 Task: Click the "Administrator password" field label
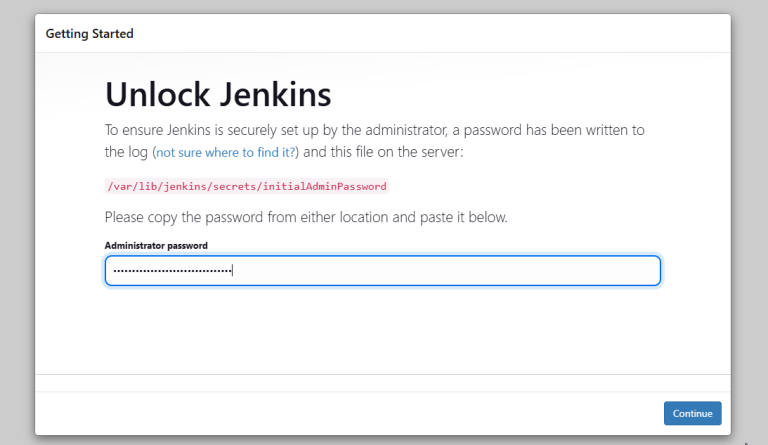point(156,245)
